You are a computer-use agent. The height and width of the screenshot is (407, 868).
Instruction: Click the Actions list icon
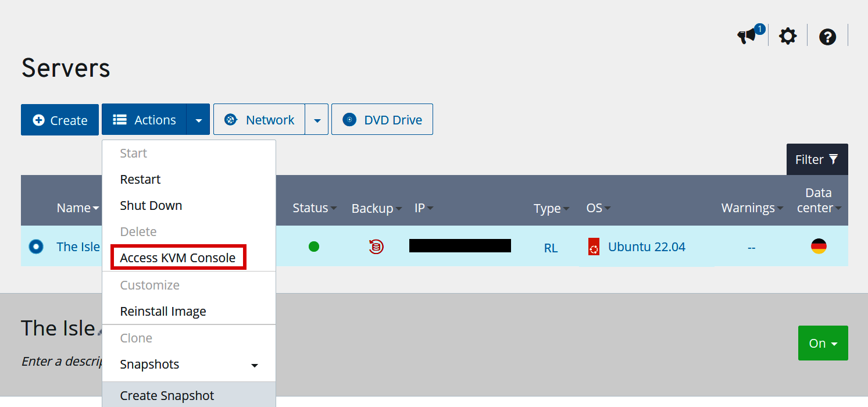click(119, 119)
